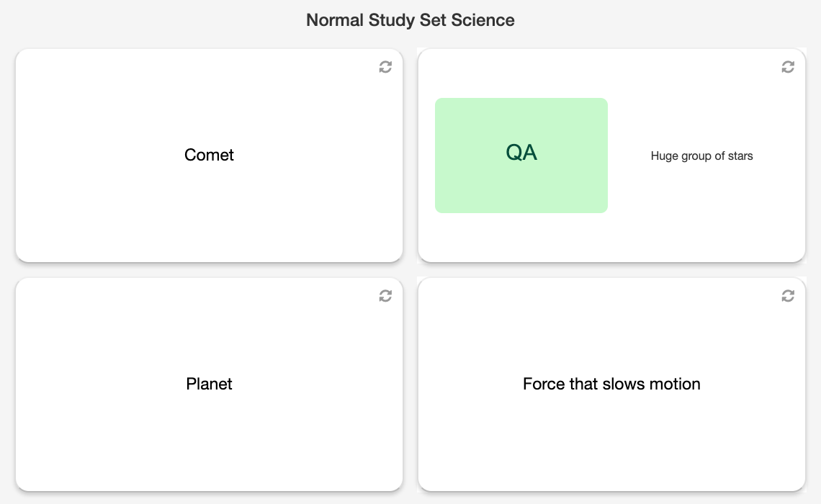Select the Planet flashcard
The width and height of the screenshot is (821, 504).
[209, 384]
